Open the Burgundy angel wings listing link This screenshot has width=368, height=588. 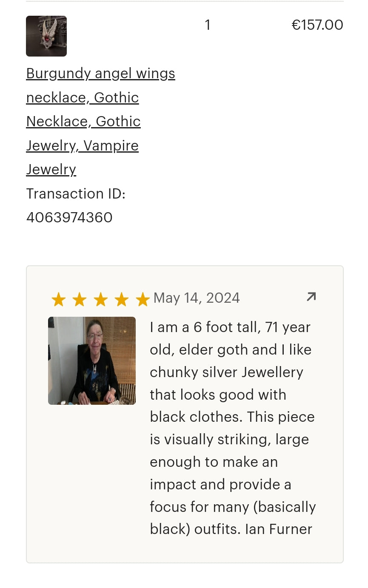coord(100,74)
